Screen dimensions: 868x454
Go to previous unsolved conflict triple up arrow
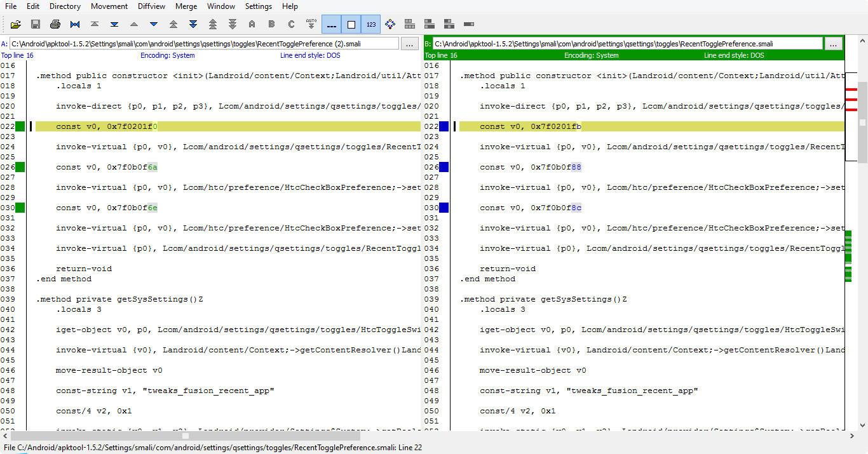pyautogui.click(x=213, y=24)
